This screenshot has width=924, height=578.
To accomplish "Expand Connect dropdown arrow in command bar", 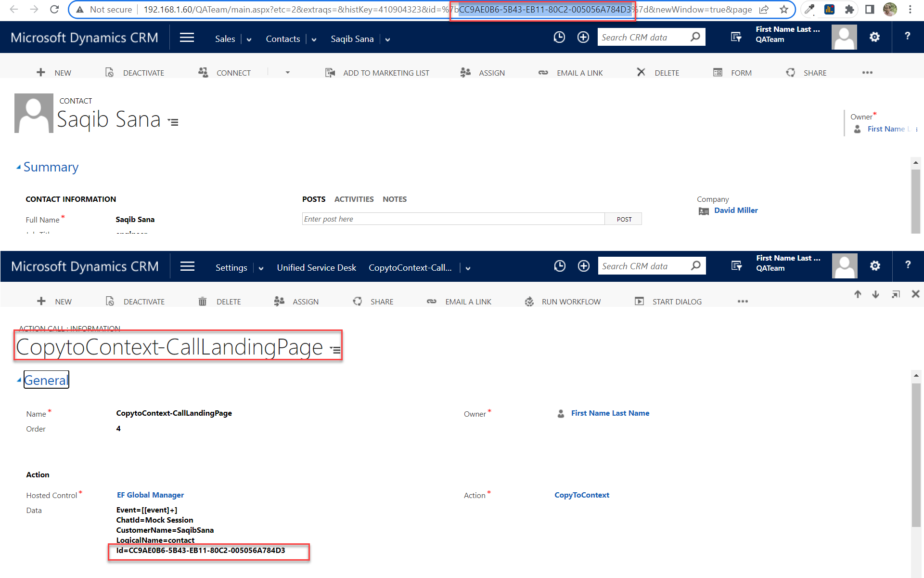I will 288,73.
